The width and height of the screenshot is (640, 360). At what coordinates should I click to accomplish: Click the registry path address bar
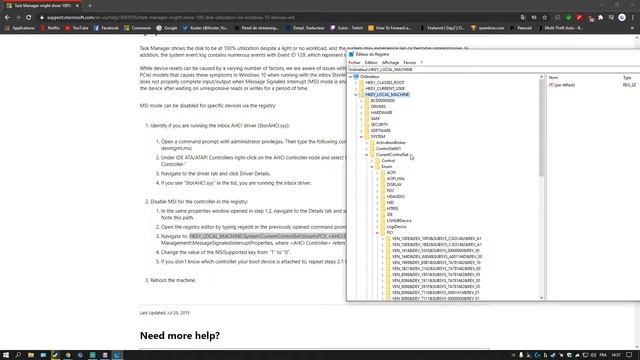(493, 69)
